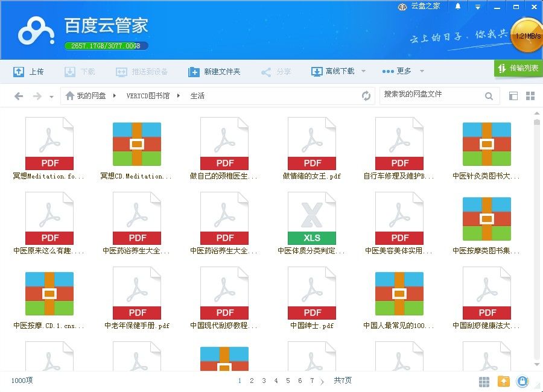Click the 下载 download button
The height and width of the screenshot is (392, 543).
(x=80, y=72)
